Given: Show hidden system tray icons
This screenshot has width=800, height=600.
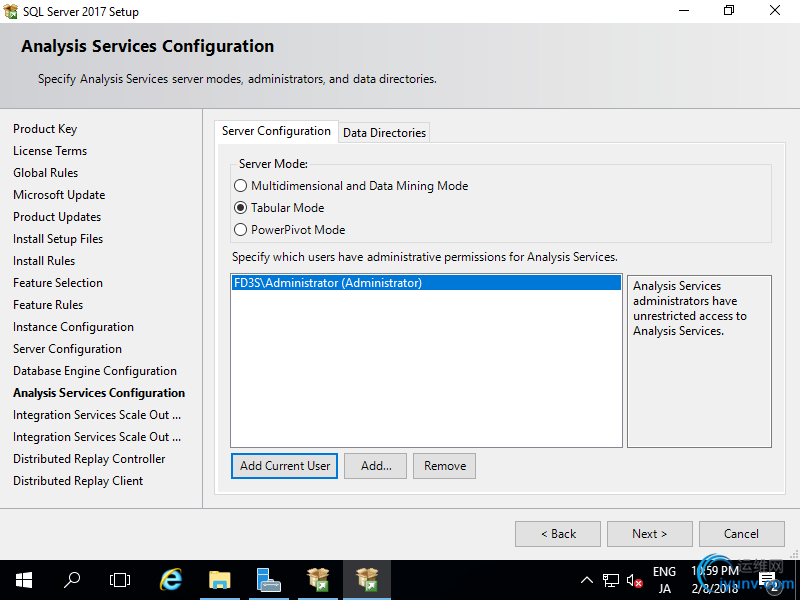Looking at the screenshot, I should point(587,580).
